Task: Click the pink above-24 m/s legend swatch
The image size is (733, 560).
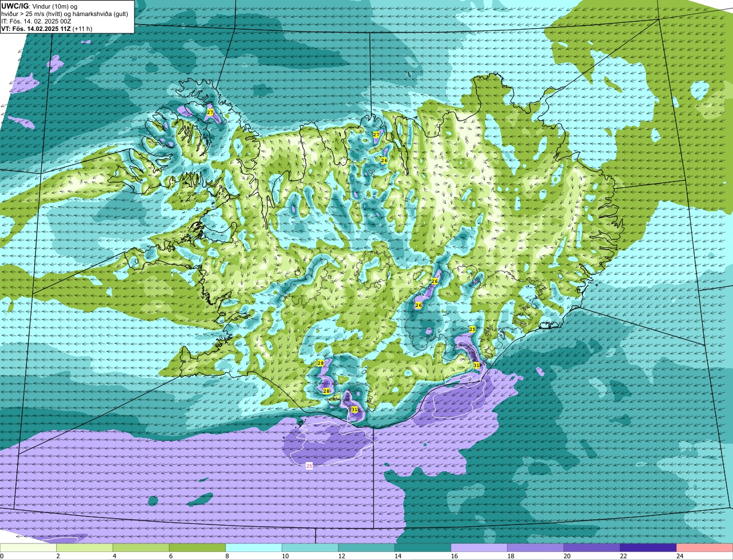Action: [x=705, y=548]
